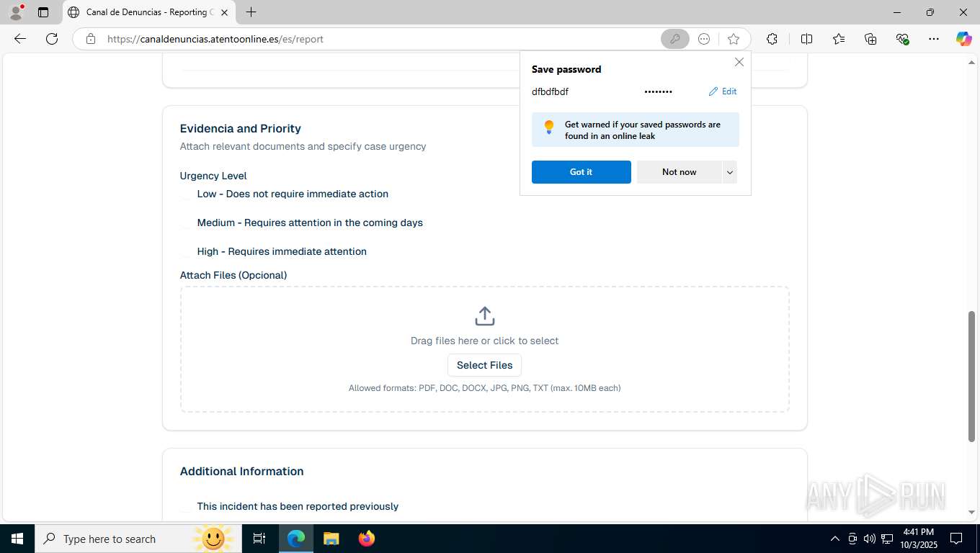Click the scrollbar up arrow

click(x=971, y=63)
